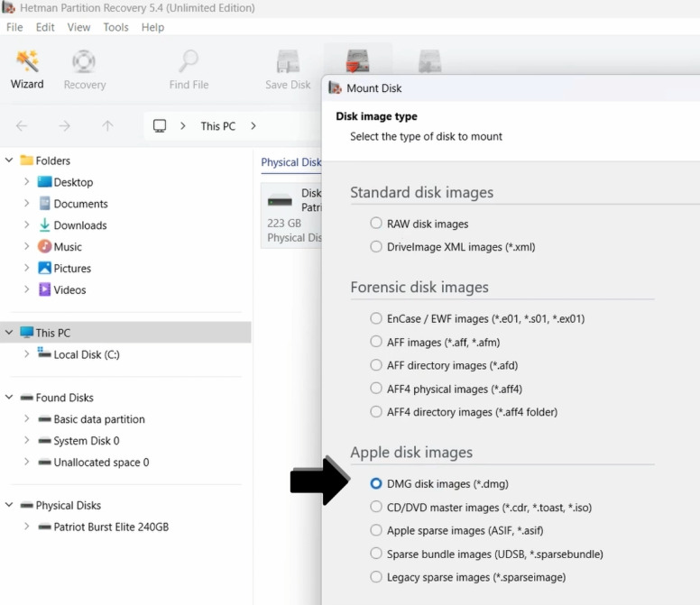The width and height of the screenshot is (700, 605).
Task: Click the 223 GB physical disk thumbnail
Action: click(280, 202)
